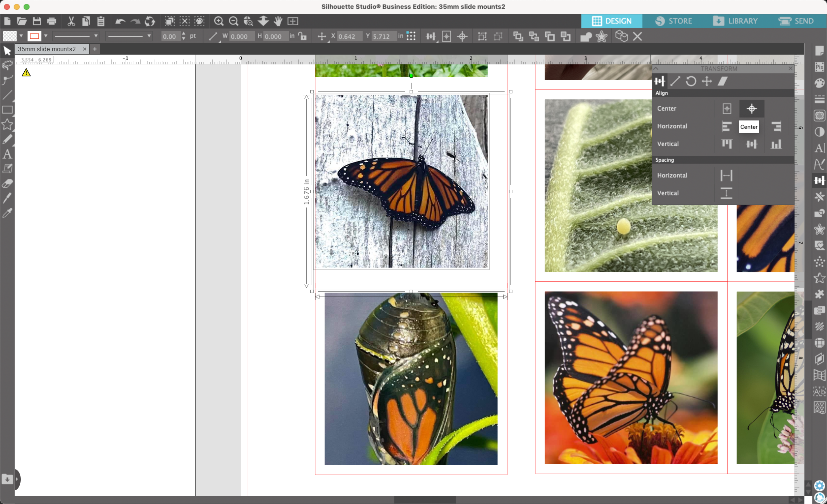This screenshot has width=827, height=504.
Task: Choose the Draw a Rectangle tool
Action: (7, 110)
